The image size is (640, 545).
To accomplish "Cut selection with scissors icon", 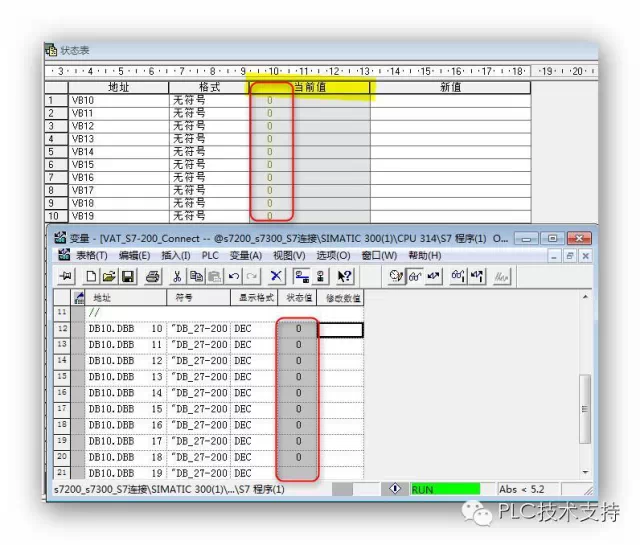I will pos(177,276).
